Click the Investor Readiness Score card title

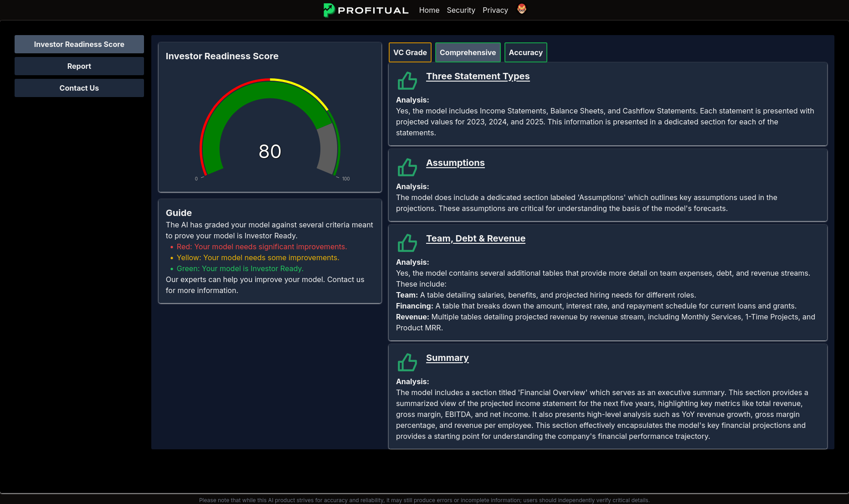tap(222, 56)
